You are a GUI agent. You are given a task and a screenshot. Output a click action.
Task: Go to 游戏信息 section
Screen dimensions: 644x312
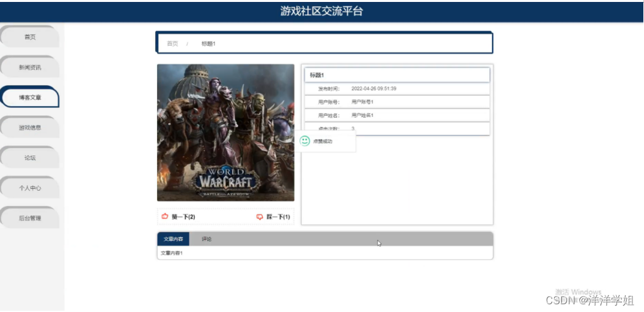pos(30,127)
